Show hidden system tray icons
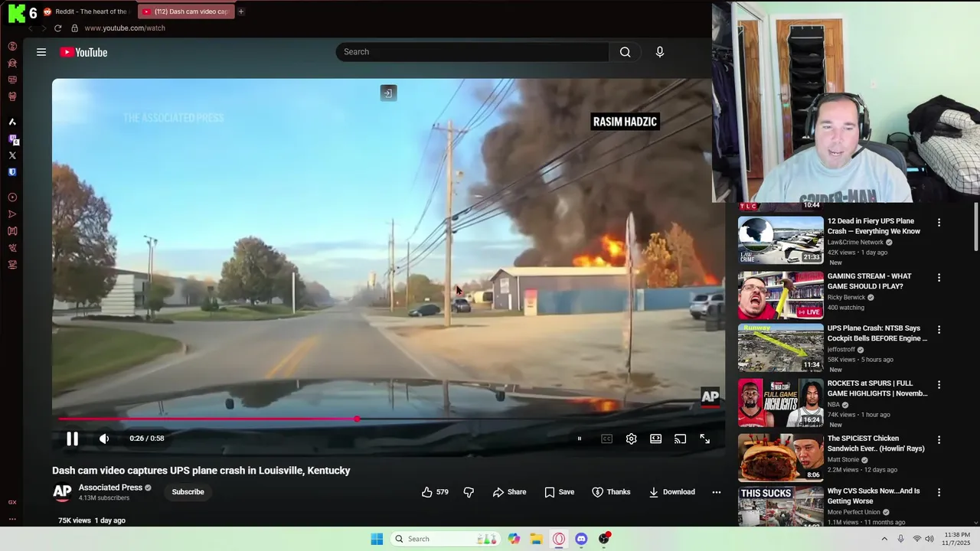The image size is (980, 551). coord(884,539)
